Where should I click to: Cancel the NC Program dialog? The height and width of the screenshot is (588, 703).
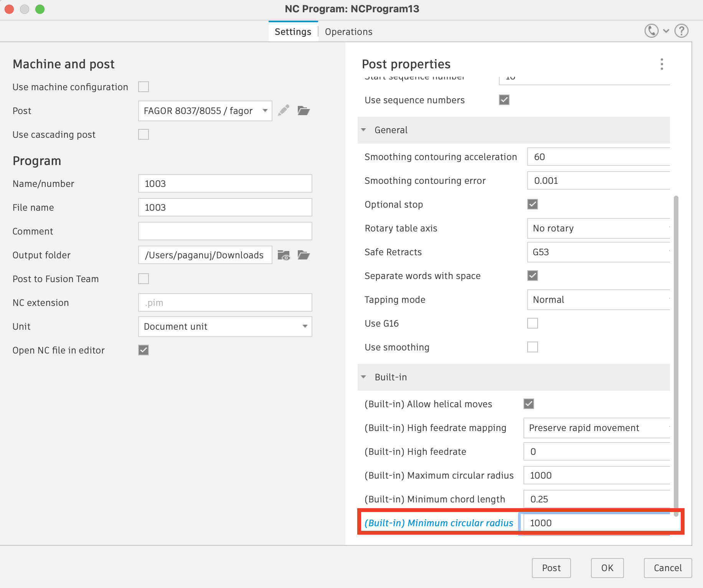(668, 568)
